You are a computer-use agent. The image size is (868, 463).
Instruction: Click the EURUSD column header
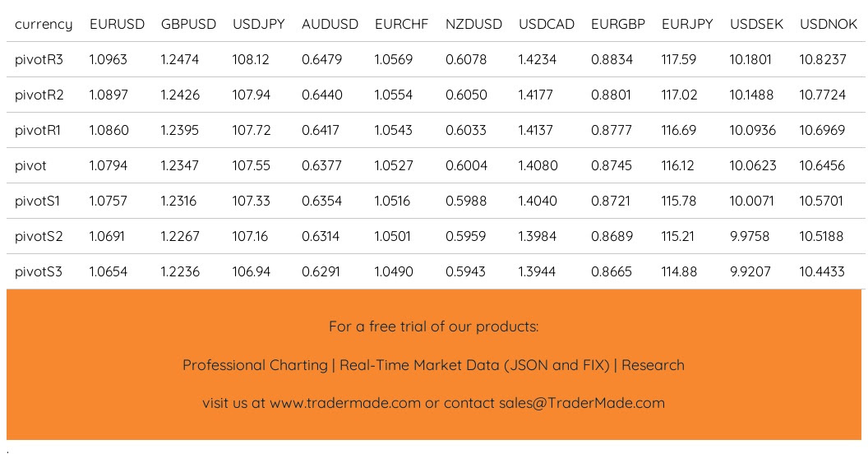pos(117,24)
